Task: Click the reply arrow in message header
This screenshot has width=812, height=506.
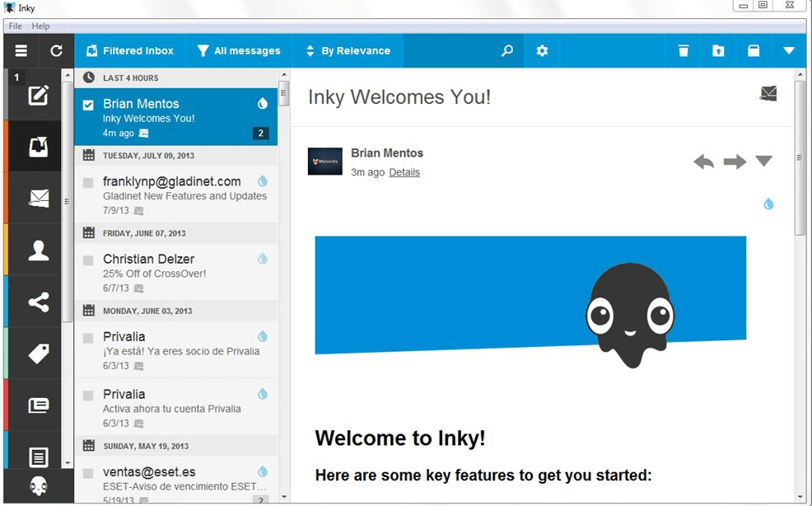Action: pyautogui.click(x=703, y=162)
